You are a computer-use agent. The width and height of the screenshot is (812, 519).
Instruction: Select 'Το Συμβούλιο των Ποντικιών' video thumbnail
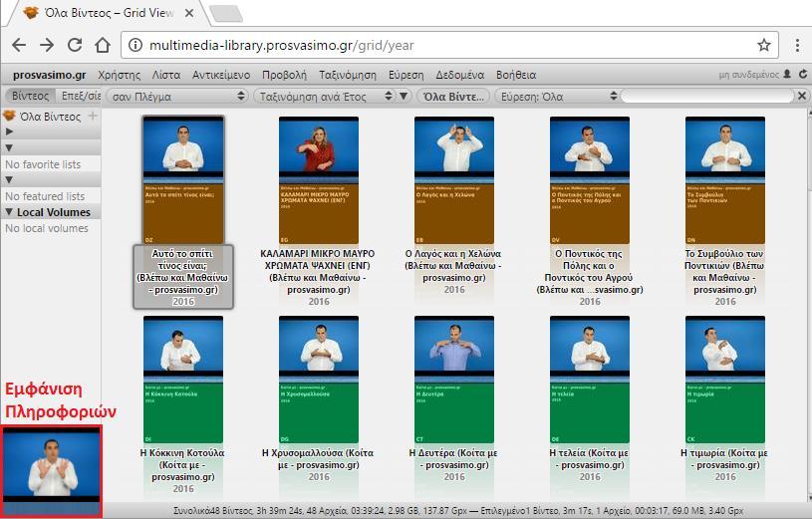pyautogui.click(x=725, y=179)
